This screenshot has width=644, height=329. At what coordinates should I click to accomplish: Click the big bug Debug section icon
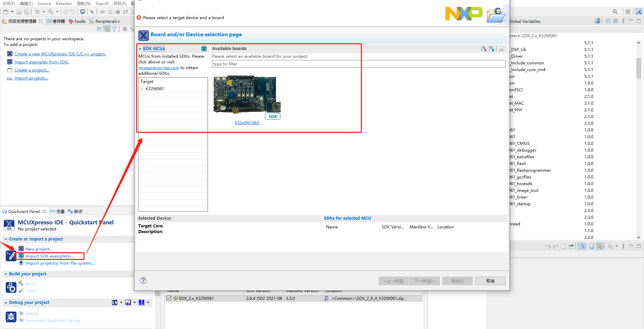[11, 317]
